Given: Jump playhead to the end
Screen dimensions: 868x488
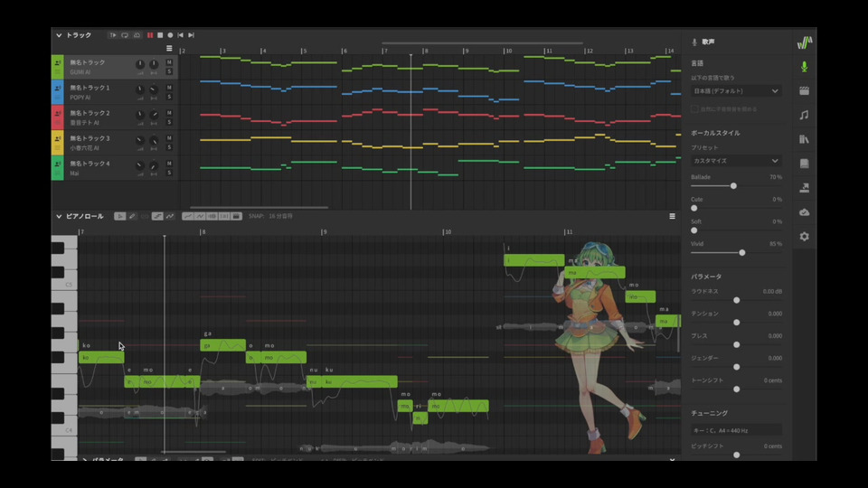Looking at the screenshot, I should pos(191,35).
